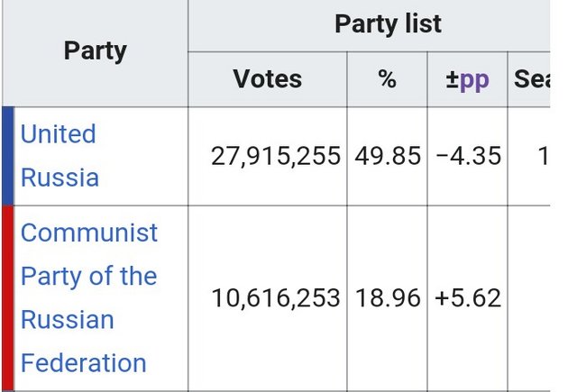577x392 pixels.
Task: Click the red Communist Party color bar
Action: tap(8, 298)
